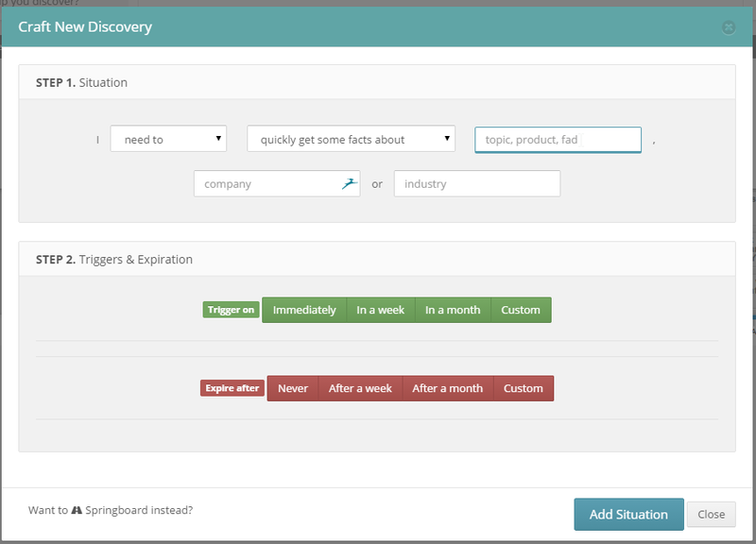Set expiration to After a week
This screenshot has width=756, height=544.
[x=360, y=388]
